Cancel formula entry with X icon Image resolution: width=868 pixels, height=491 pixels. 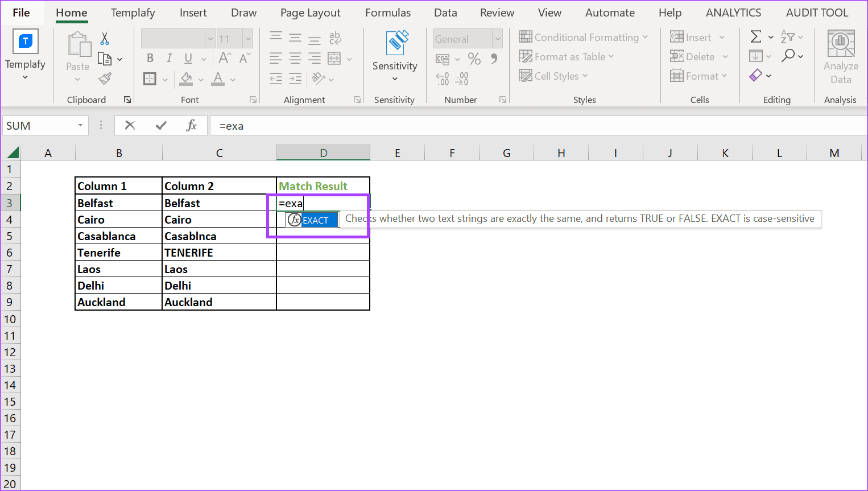pos(130,125)
